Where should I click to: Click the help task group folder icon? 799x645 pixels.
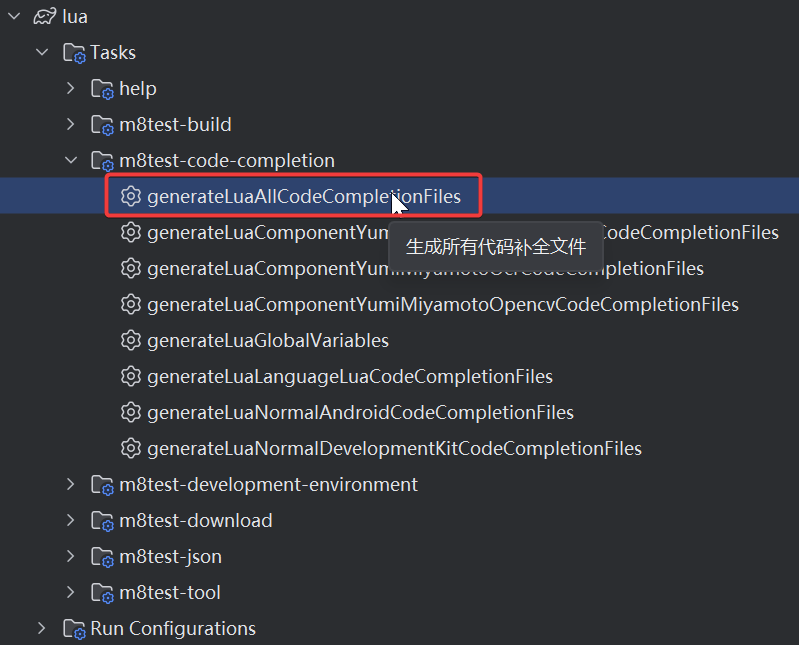point(102,89)
